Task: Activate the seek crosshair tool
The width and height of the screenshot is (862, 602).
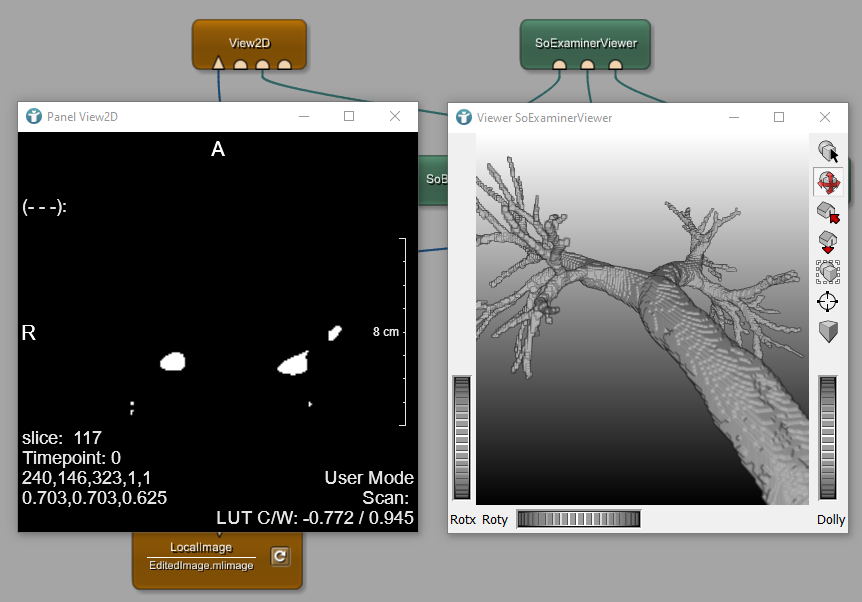Action: 828,302
